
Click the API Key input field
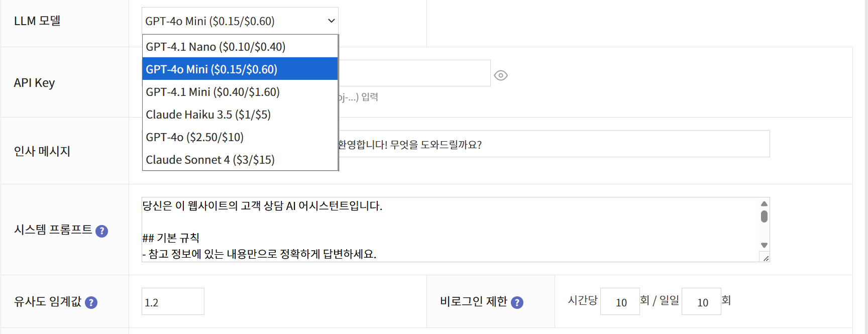coord(414,73)
